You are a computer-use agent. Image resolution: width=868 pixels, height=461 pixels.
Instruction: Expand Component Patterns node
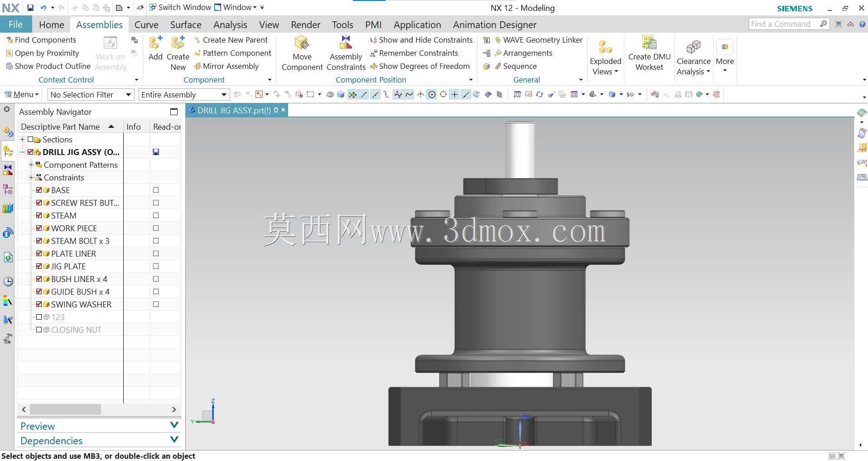[x=31, y=165]
